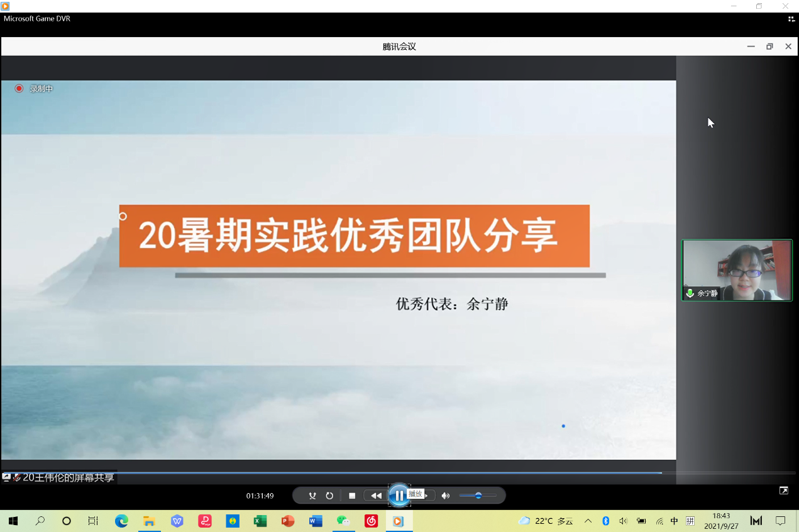799x532 pixels.
Task: Toggle shuffle mode in the player
Action: pos(312,496)
